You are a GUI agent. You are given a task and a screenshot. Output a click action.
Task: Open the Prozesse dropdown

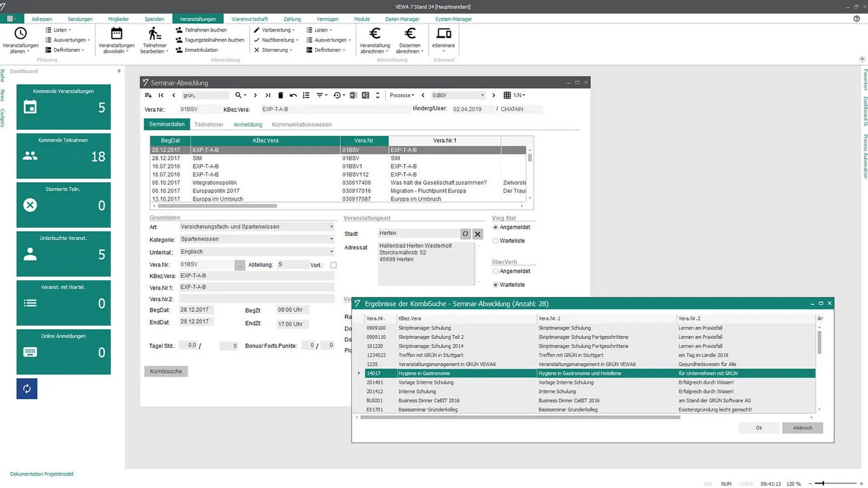pyautogui.click(x=402, y=95)
